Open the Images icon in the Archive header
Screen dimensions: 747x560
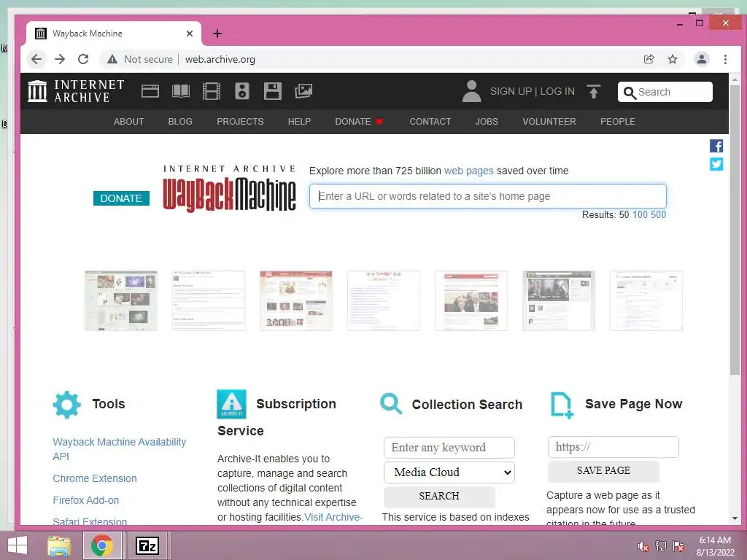(x=303, y=91)
